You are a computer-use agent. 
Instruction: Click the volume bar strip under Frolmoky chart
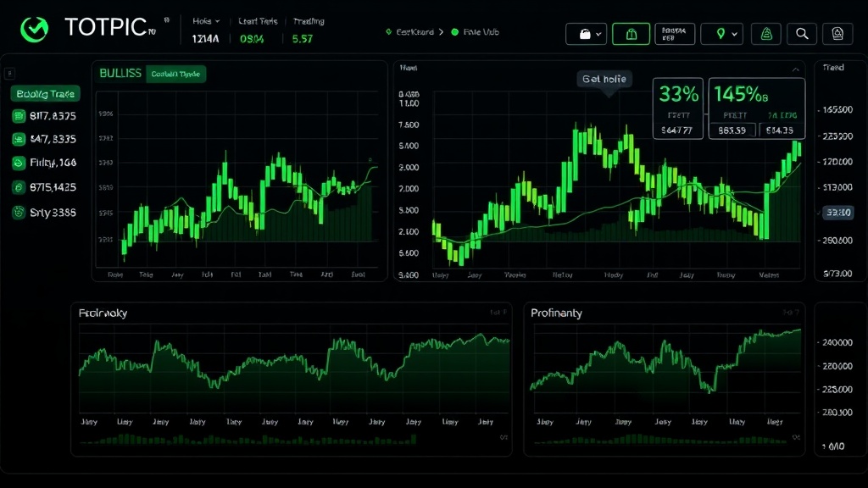coord(248,440)
